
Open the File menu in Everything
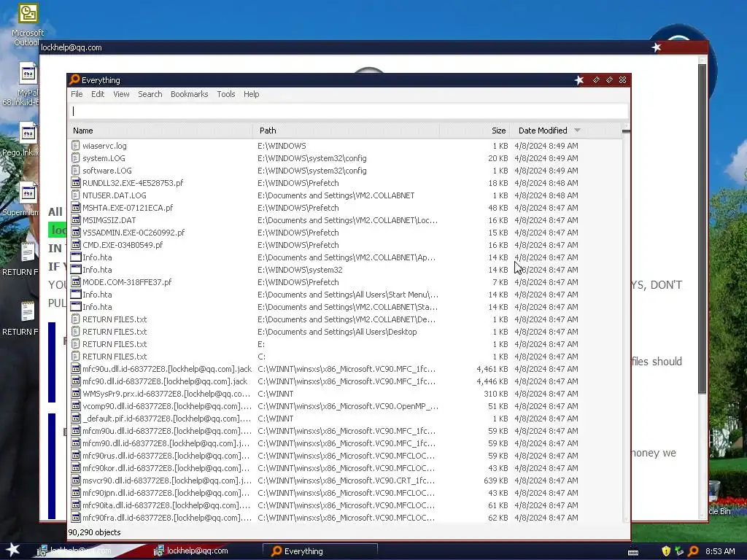77,94
